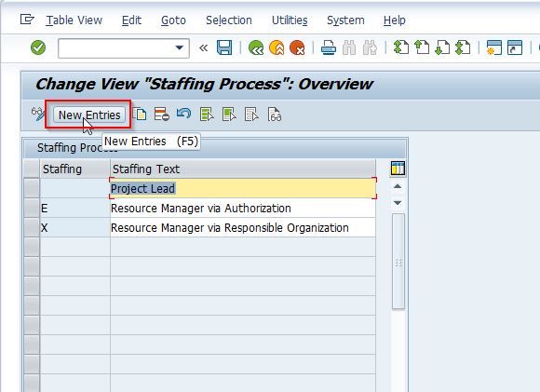Click the orange Exit icon
This screenshot has width=540, height=392.
click(277, 47)
